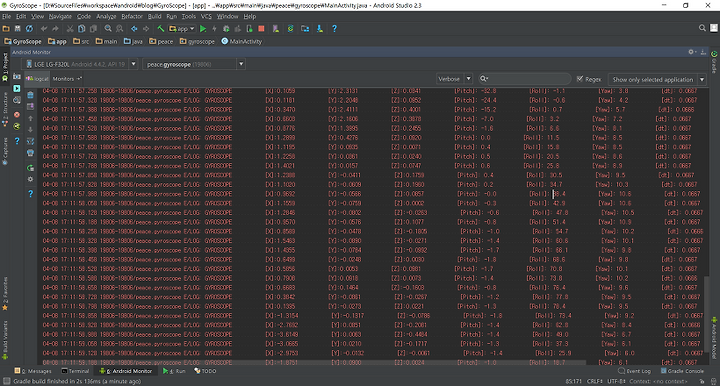
Task: Click the Search Everywhere magnifier icon
Action: (x=702, y=28)
